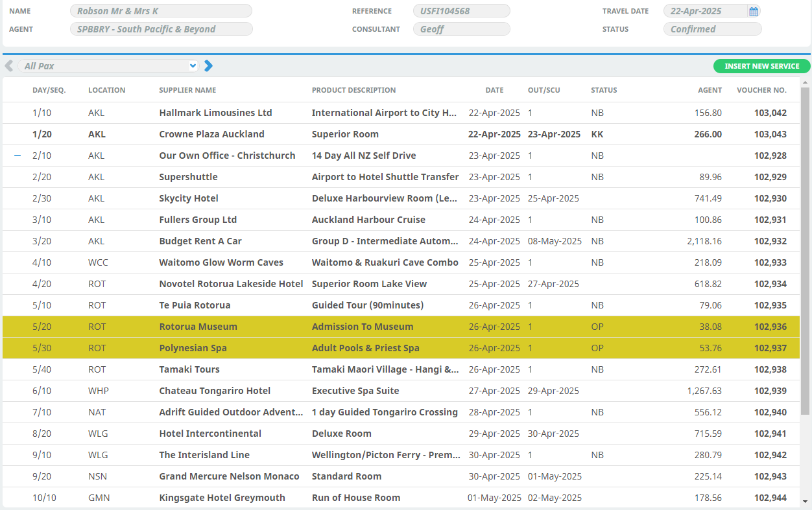812x510 pixels.
Task: Sort by Supplier Name column header
Action: coord(187,90)
